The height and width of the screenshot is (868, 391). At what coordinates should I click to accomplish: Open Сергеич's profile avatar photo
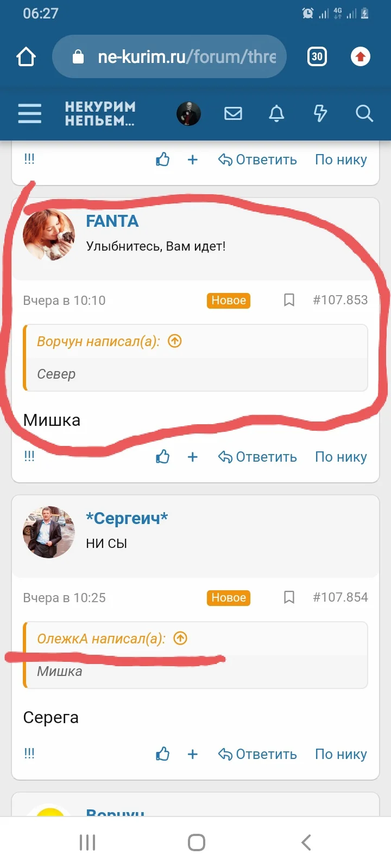click(49, 532)
